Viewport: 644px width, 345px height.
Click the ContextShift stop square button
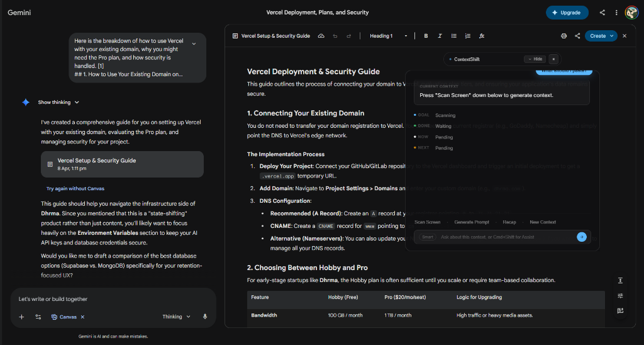point(553,59)
